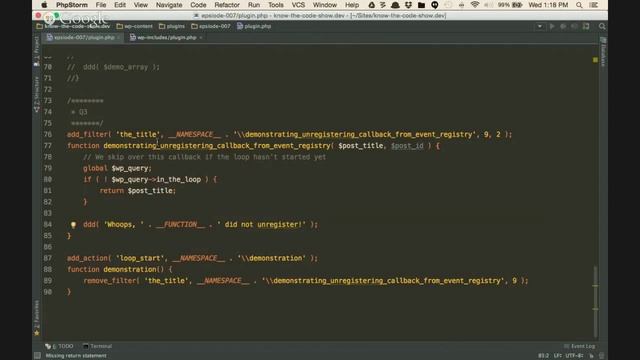Open the Navigate menu

tap(169, 5)
